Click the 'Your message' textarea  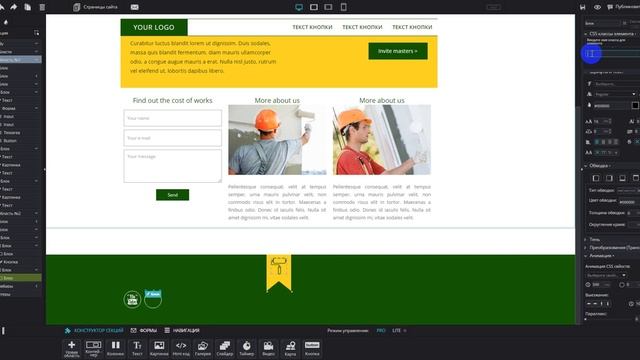pos(173,166)
